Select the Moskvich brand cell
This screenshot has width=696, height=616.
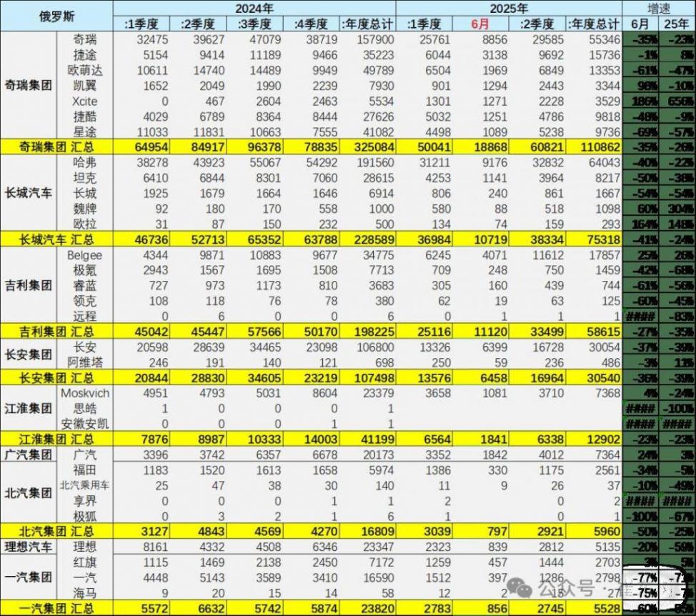tap(85, 392)
